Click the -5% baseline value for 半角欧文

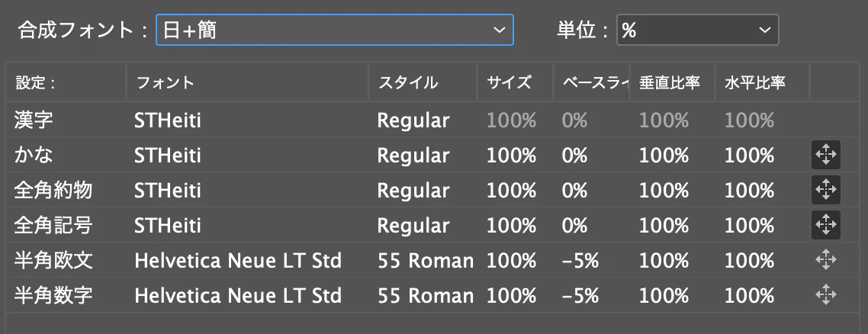[x=580, y=260]
